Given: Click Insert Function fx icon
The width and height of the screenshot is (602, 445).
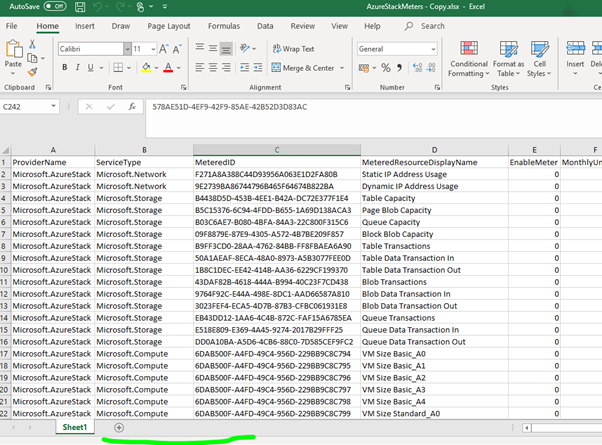Looking at the screenshot, I should (132, 107).
